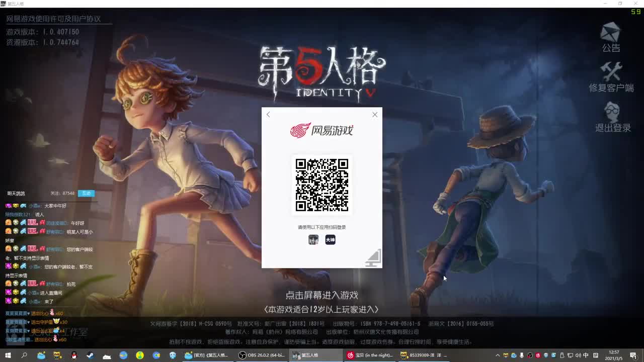
Task: Open the clock showing 12:57 2021/3/5
Action: click(613, 355)
